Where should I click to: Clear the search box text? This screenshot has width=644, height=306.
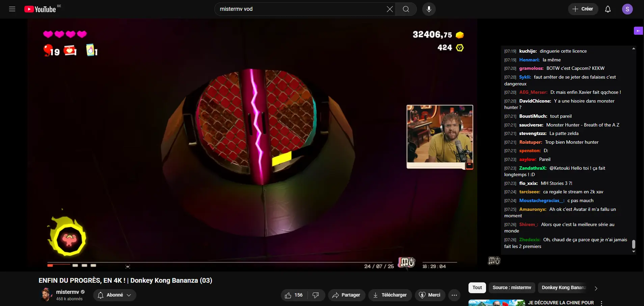coord(390,9)
